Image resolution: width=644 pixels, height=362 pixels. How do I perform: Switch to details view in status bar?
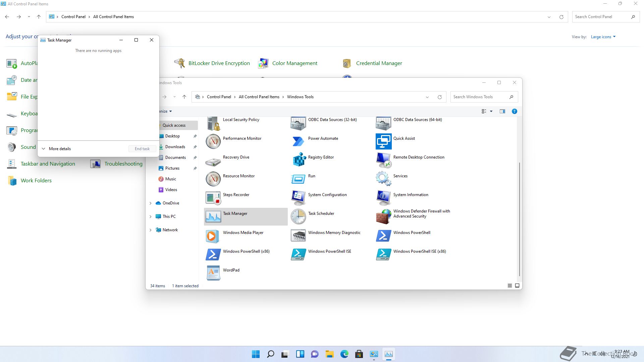pyautogui.click(x=509, y=286)
